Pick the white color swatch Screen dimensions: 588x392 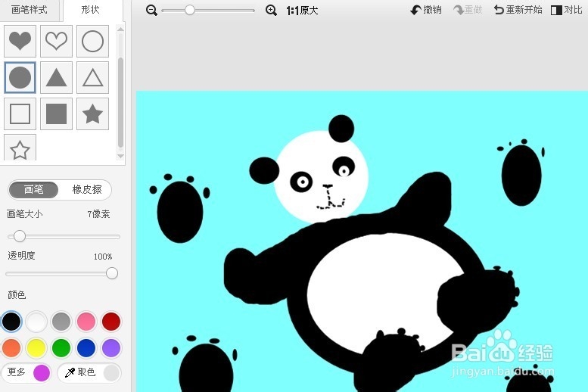pos(36,322)
